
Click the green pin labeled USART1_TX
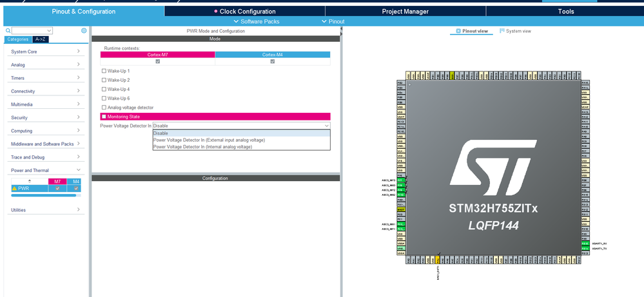[585, 249]
